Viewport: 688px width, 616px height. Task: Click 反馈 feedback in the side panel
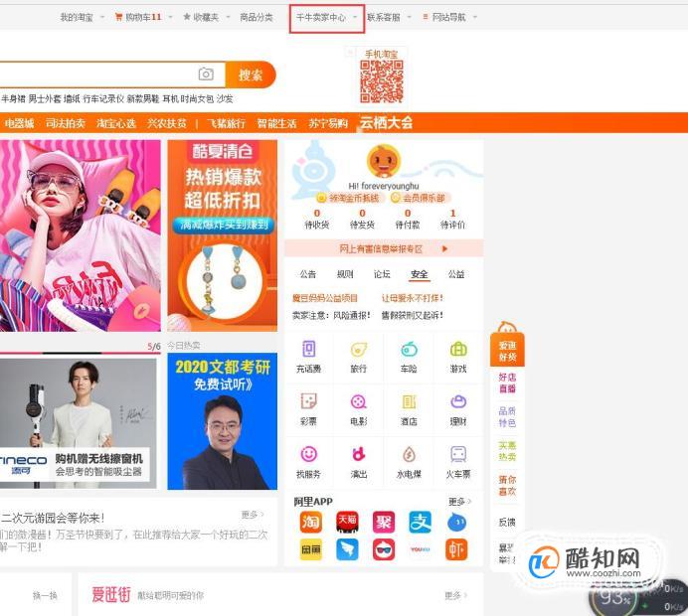(507, 522)
